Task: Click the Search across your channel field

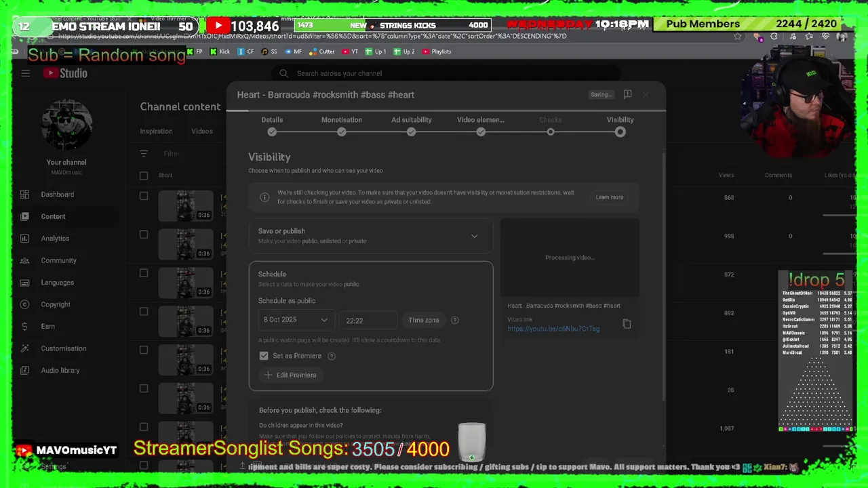Action: [x=448, y=73]
